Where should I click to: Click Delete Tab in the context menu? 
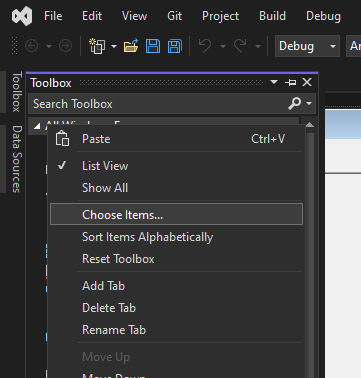[176, 308]
